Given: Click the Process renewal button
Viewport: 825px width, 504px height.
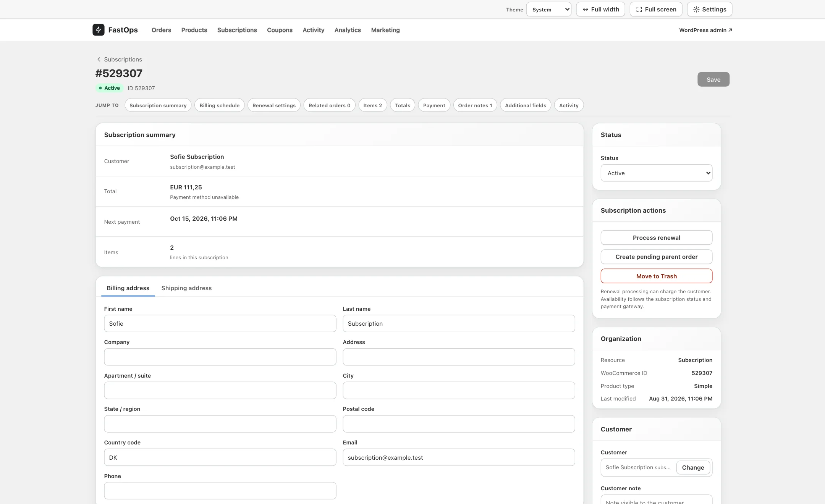Looking at the screenshot, I should click(656, 237).
